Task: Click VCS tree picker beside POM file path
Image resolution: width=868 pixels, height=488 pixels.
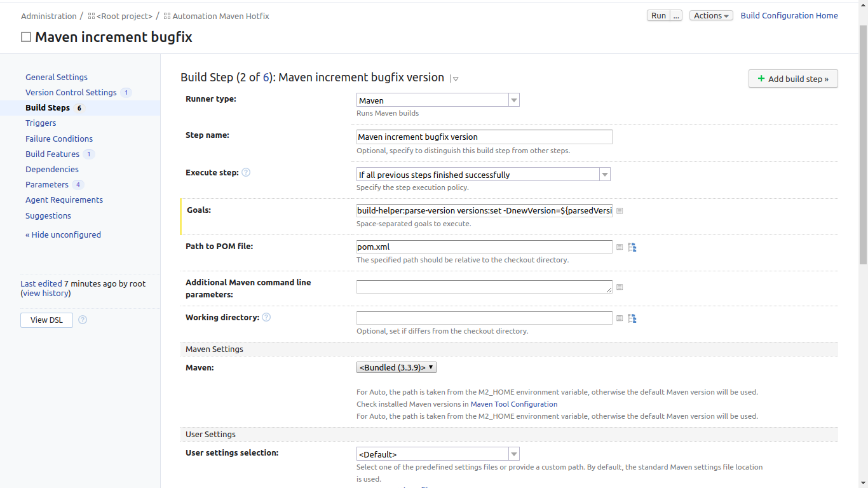Action: [632, 247]
